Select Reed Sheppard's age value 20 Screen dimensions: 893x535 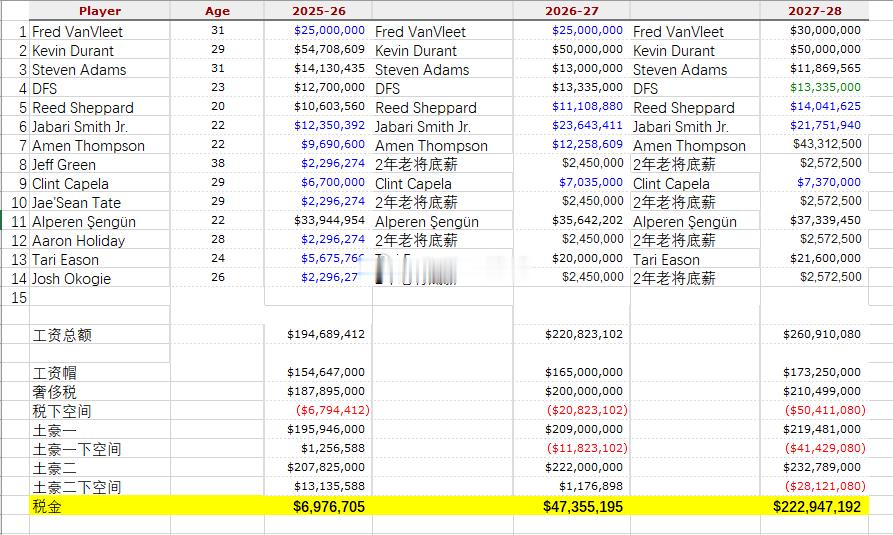pyautogui.click(x=218, y=107)
